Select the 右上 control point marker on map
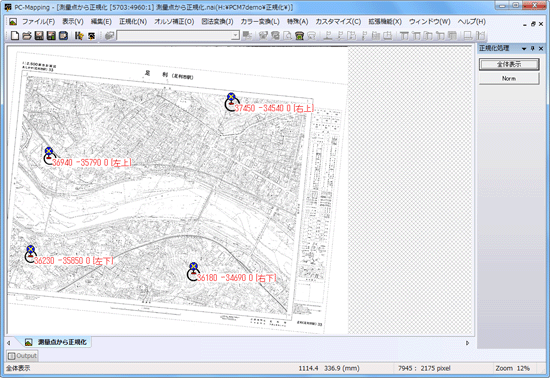Image resolution: width=550 pixels, height=378 pixels. [230, 102]
